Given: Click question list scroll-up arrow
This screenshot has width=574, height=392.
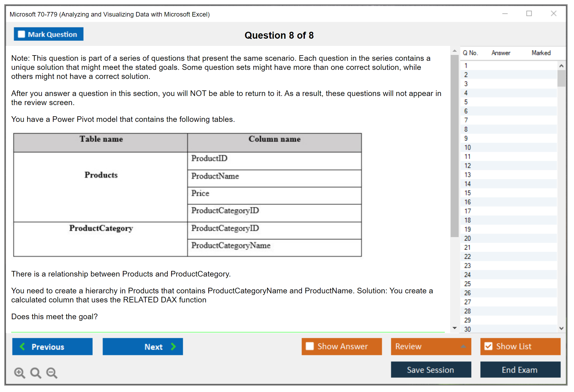Looking at the screenshot, I should pos(561,66).
